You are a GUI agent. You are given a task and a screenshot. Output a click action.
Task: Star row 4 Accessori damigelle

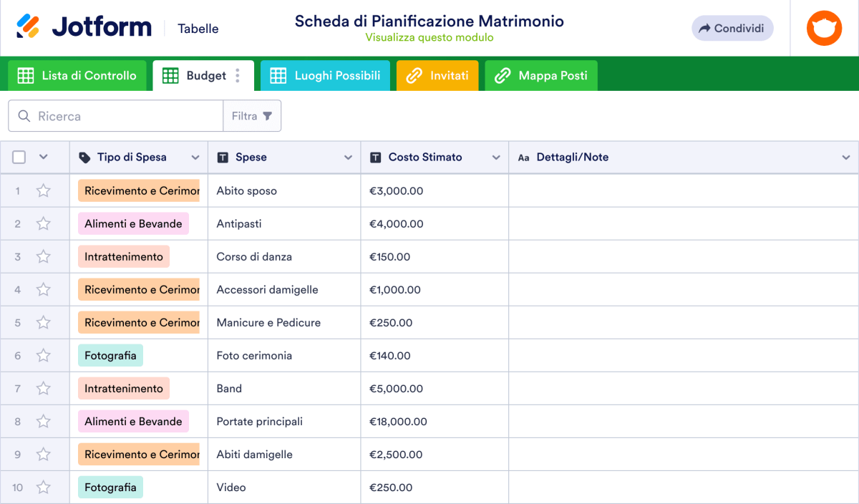(44, 289)
